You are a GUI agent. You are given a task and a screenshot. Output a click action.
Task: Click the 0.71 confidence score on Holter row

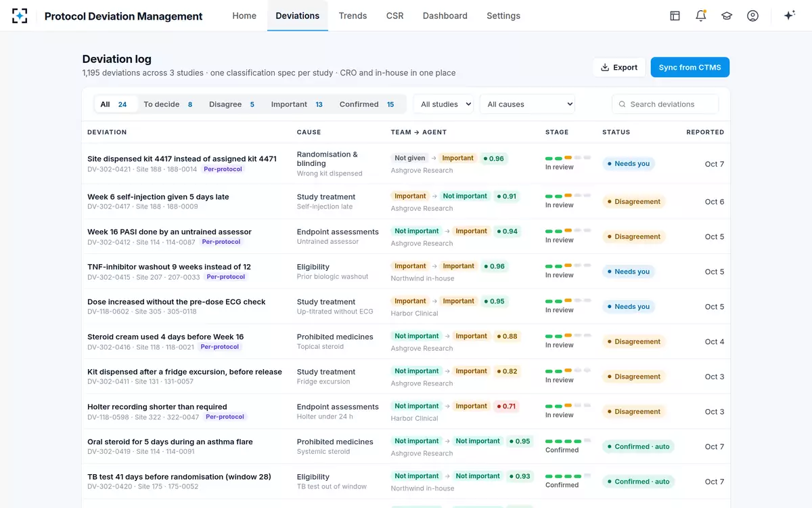click(506, 406)
